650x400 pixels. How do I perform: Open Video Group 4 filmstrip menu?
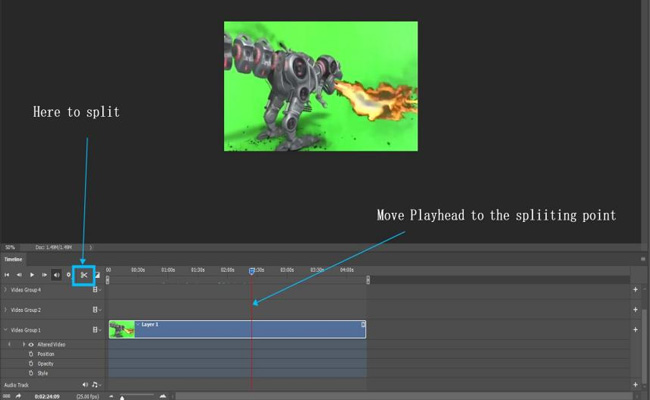pos(97,290)
